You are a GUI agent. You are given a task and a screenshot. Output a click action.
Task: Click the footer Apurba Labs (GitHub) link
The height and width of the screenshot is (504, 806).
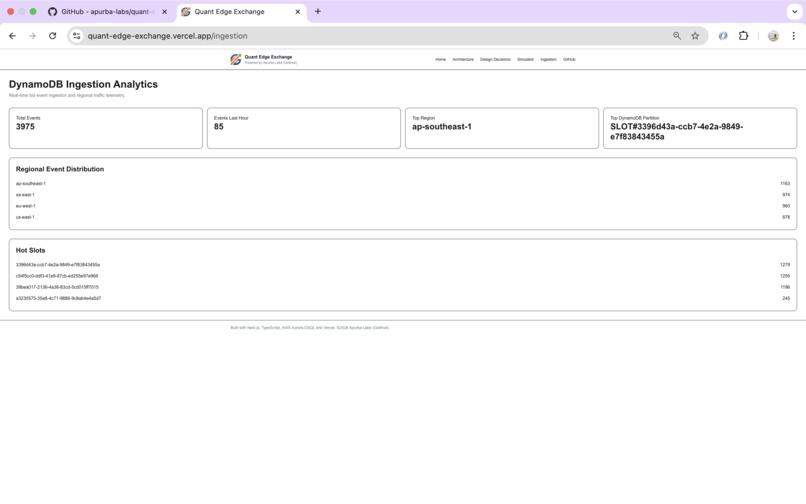pos(369,328)
